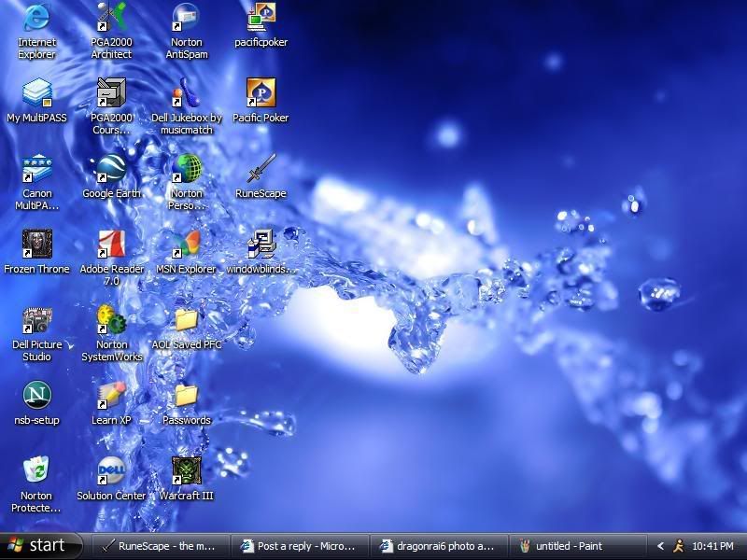Switch to the RuneScape taskbar window
The height and width of the screenshot is (560, 747).
click(159, 546)
